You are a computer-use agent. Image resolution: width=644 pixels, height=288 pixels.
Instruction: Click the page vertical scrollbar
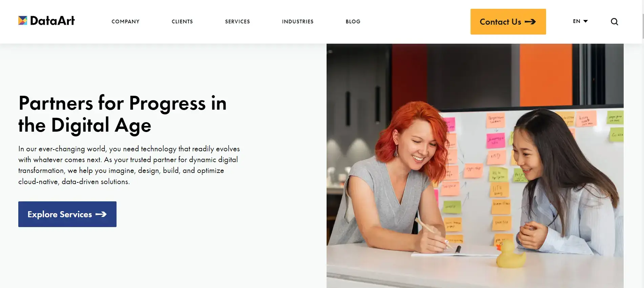point(643,20)
